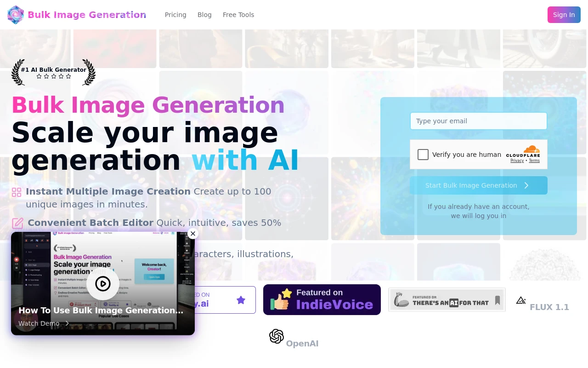Go to the Blog section
This screenshot has width=588, height=368.
[204, 15]
